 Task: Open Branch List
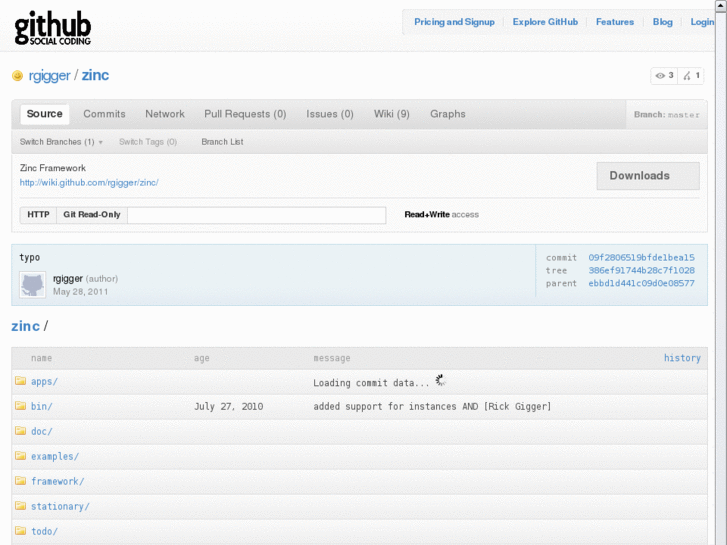tap(222, 142)
